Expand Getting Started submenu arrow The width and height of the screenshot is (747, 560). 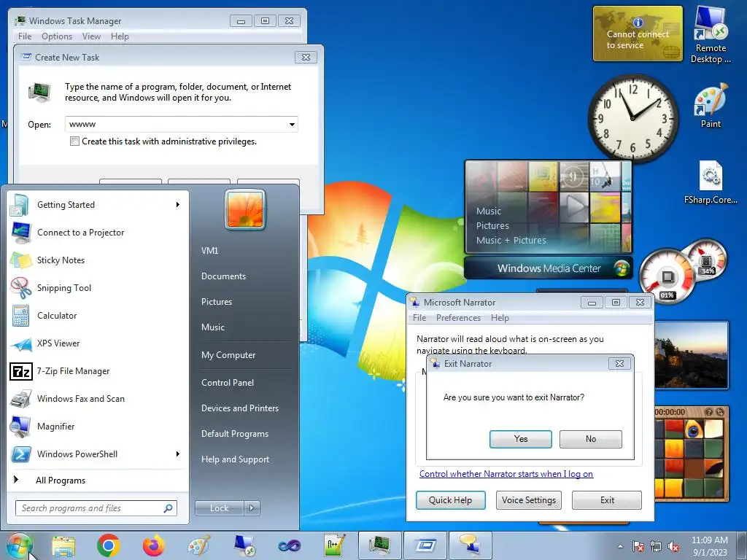pyautogui.click(x=178, y=205)
